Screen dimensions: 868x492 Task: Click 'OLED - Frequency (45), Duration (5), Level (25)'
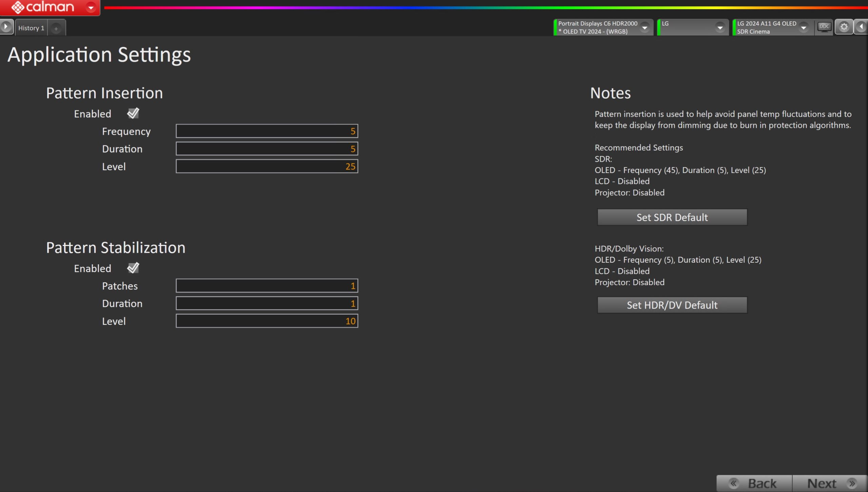point(680,170)
